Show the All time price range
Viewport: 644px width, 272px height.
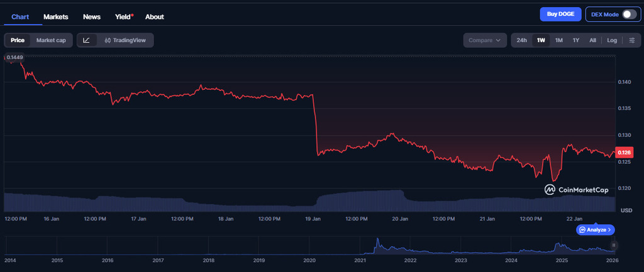[592, 40]
